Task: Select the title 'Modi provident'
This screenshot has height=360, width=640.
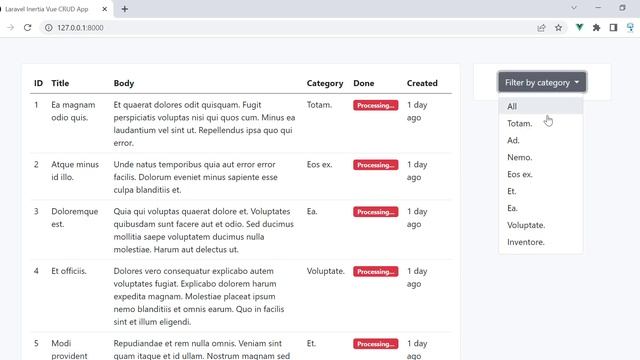Action: pyautogui.click(x=69, y=349)
